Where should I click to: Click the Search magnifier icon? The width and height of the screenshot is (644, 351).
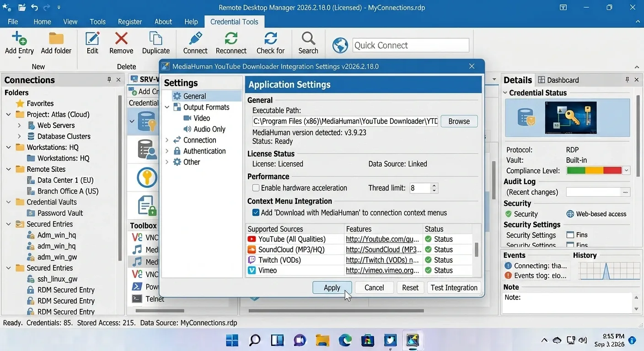tap(308, 38)
